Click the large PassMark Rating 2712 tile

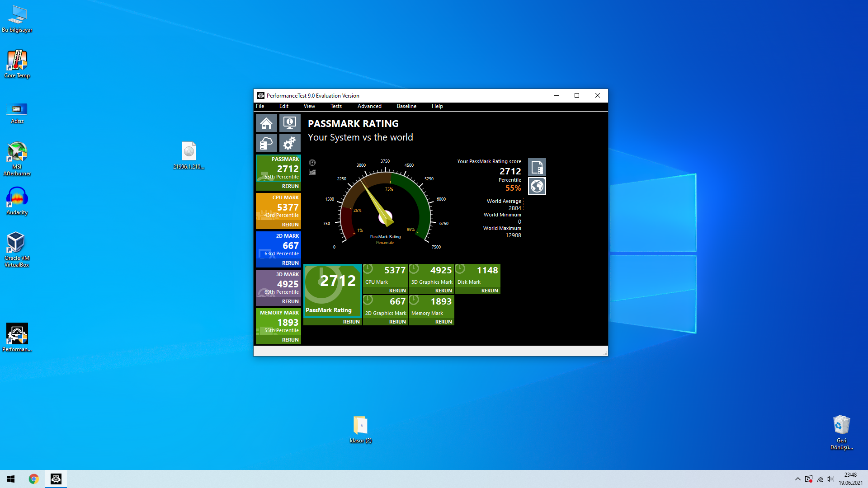(333, 289)
